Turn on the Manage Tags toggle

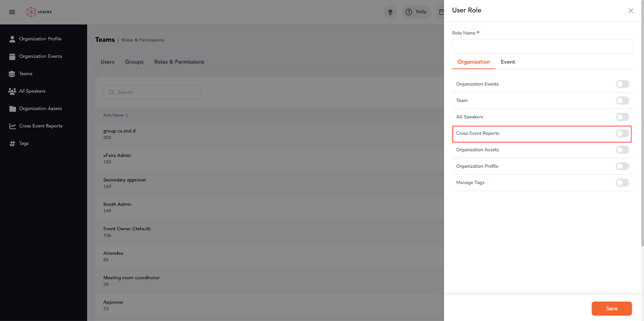click(622, 183)
